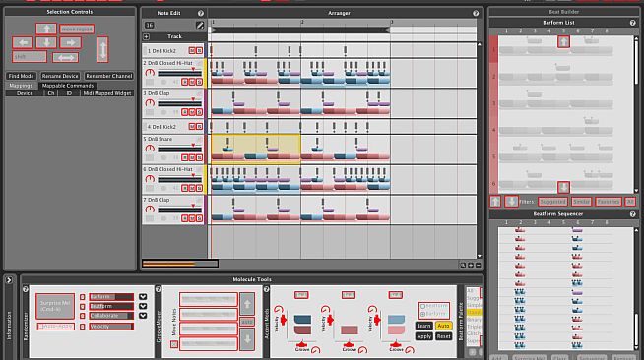Screen dimensions: 644x360
Task: Mute track 4 DnB Kick2
Action: coord(192,127)
